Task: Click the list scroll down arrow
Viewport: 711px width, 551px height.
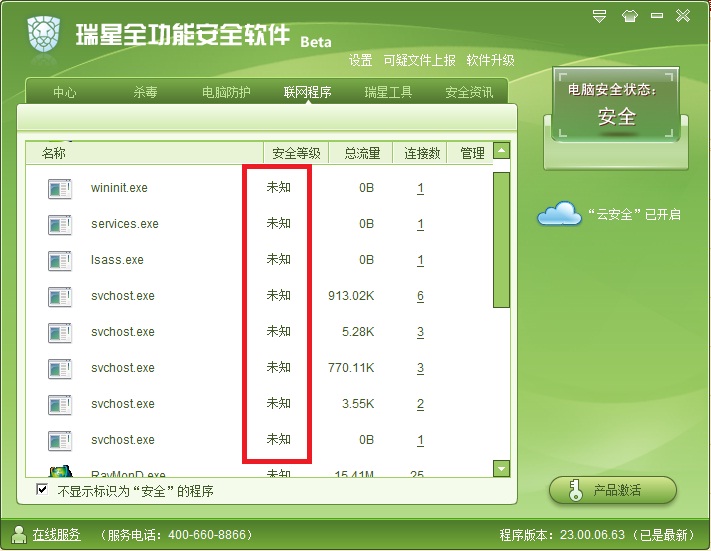Action: click(502, 468)
